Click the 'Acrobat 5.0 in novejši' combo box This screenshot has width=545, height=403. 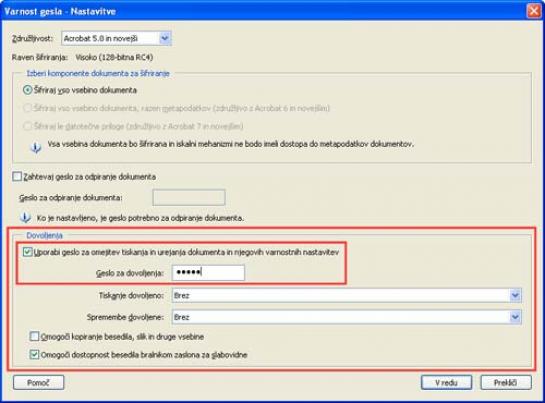coord(116,38)
